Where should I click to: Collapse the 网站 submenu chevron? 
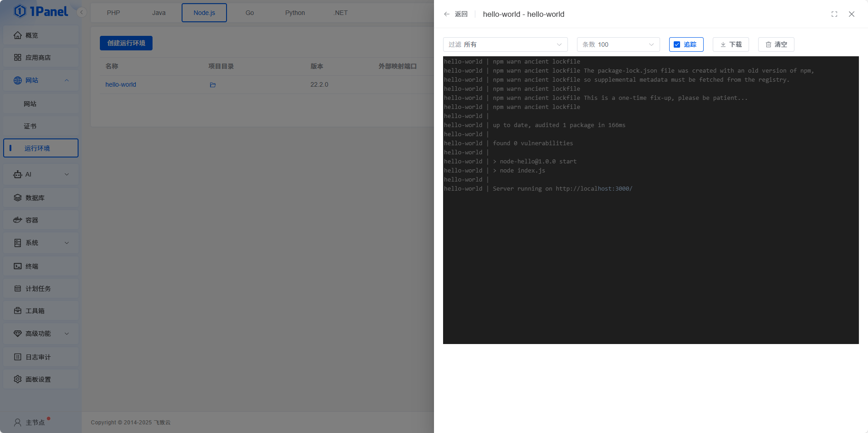[x=67, y=80]
